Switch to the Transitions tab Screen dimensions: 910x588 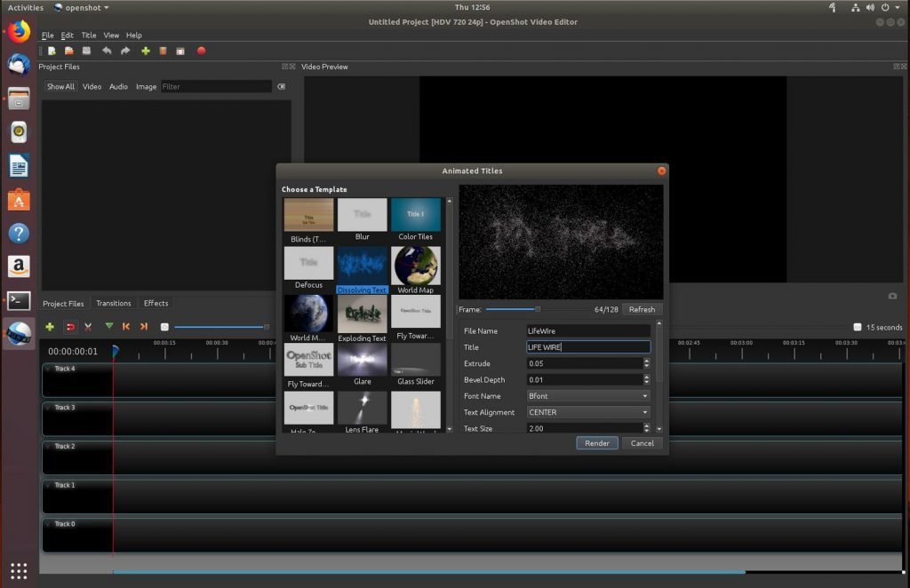[113, 304]
